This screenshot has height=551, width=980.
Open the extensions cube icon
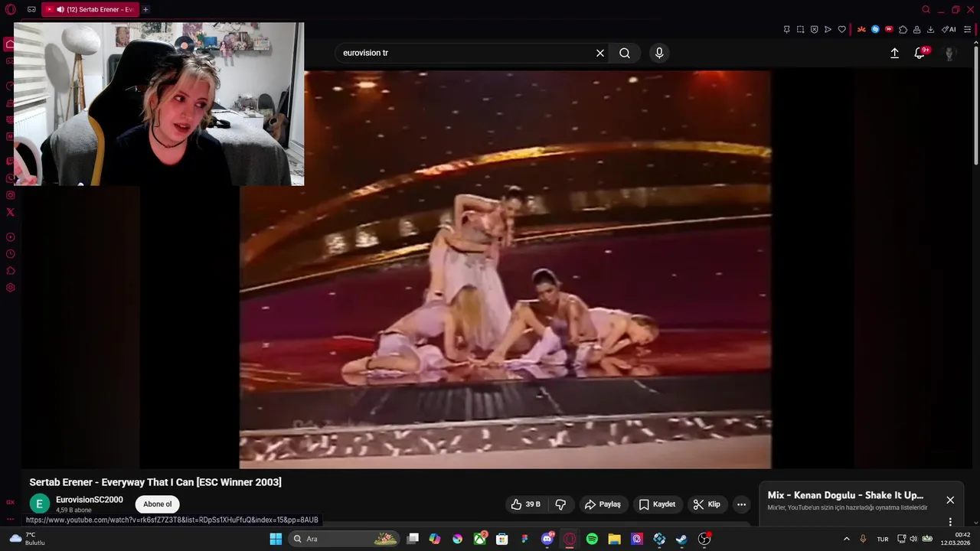coord(903,29)
